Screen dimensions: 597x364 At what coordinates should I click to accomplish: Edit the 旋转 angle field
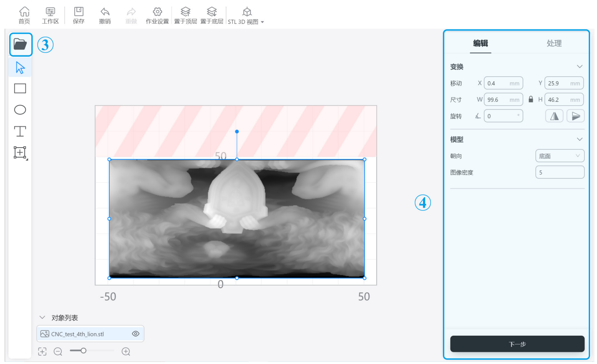503,116
